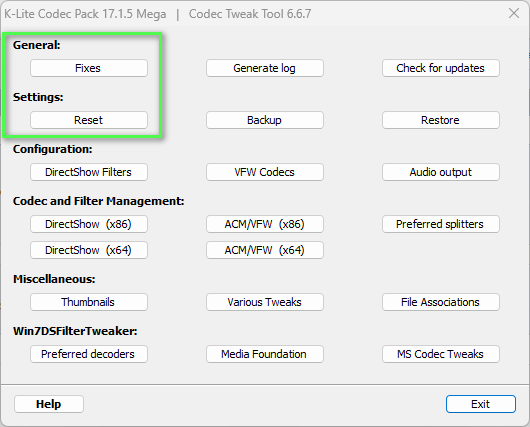
Task: Choose Preferred splitters
Action: tap(441, 224)
